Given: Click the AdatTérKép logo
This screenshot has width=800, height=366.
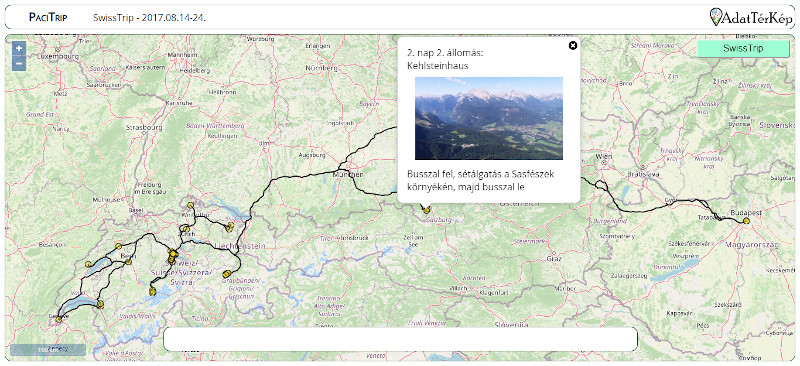Looking at the screenshot, I should coord(752,18).
